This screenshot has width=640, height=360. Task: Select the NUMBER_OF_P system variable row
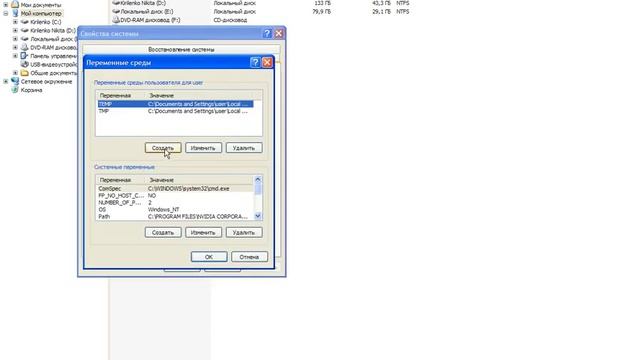click(175, 202)
